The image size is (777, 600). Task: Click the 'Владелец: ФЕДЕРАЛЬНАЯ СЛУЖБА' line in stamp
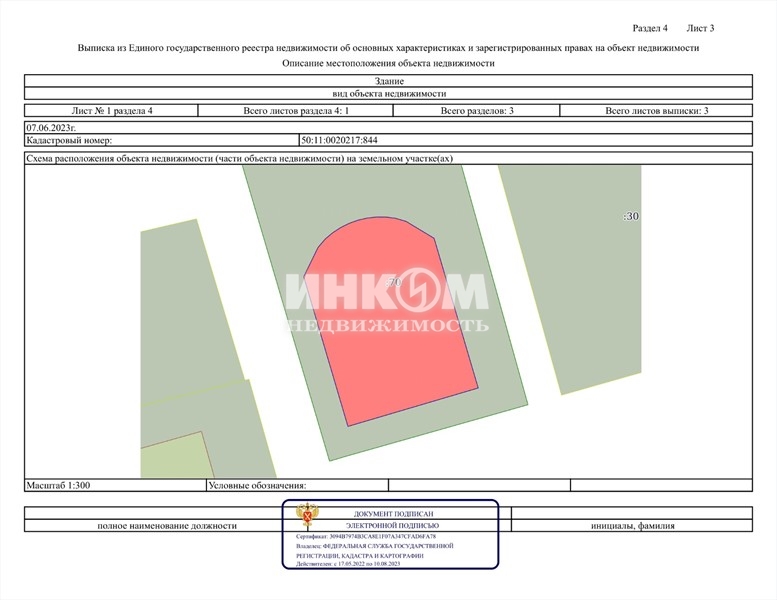pos(375,546)
